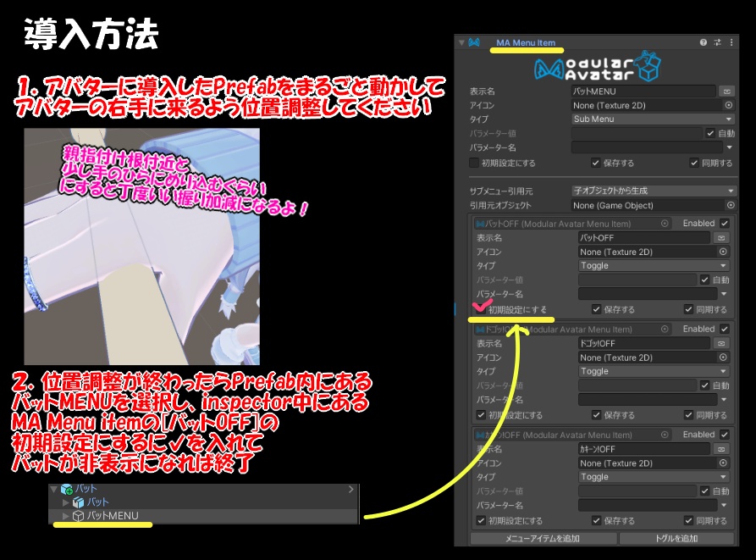Disable the Enabled checkbox for ドゴッ!OFF
The height and width of the screenshot is (560, 756).
(724, 329)
